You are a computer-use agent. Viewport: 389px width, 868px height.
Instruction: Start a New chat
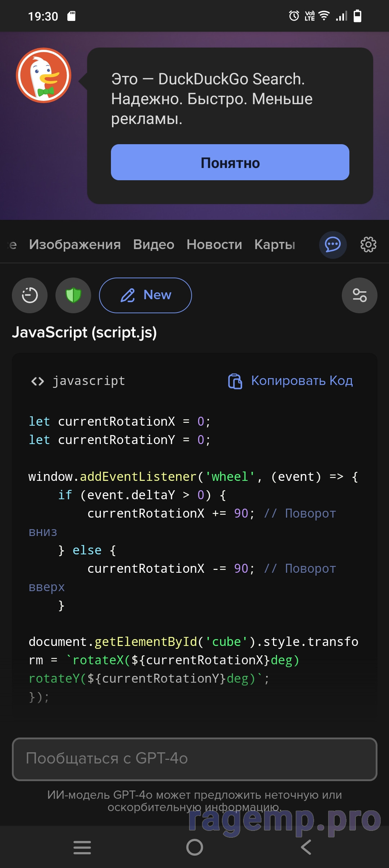tap(146, 295)
